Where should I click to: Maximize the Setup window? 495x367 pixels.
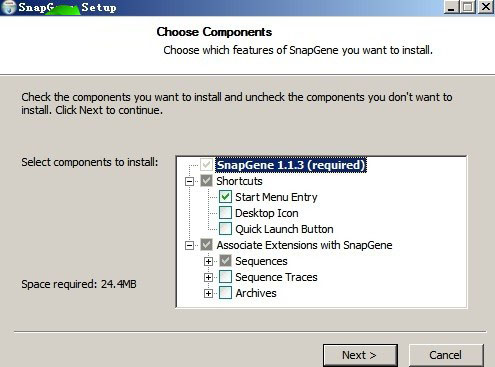coord(468,7)
